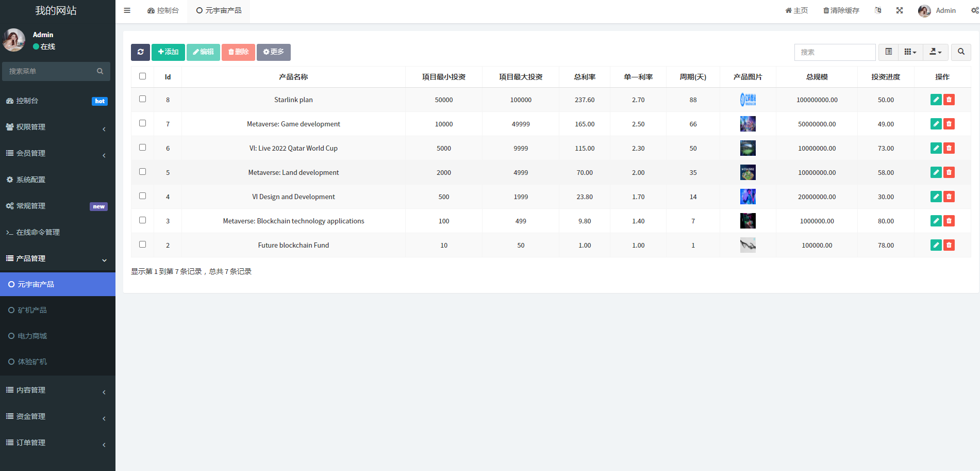Click the fullscreen expand icon in the header
Image resolution: width=980 pixels, height=471 pixels.
(x=900, y=10)
